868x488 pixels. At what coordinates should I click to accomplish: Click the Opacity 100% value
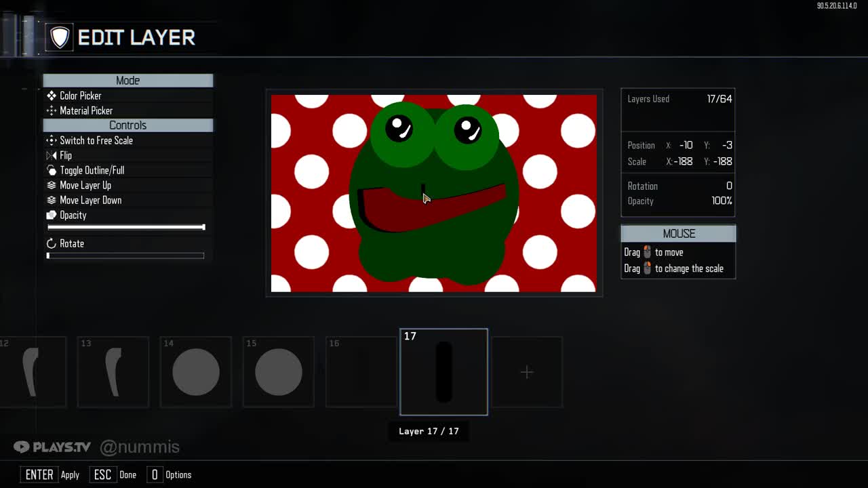(x=722, y=201)
